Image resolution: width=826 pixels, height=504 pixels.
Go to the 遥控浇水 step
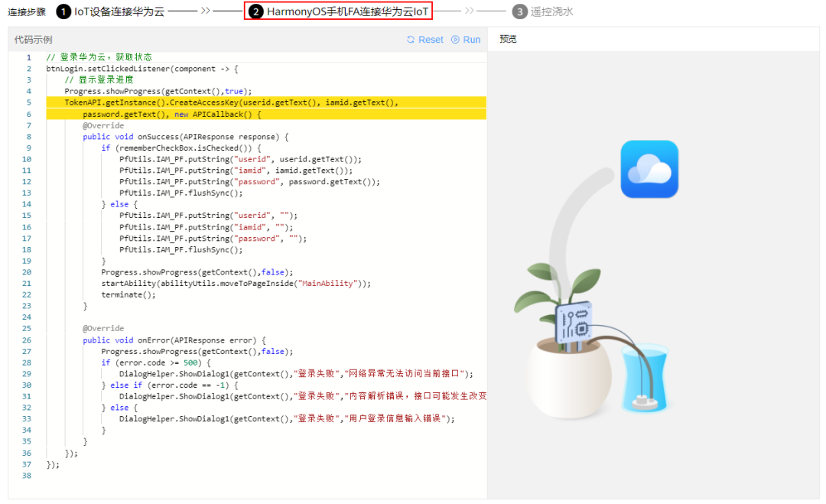552,11
